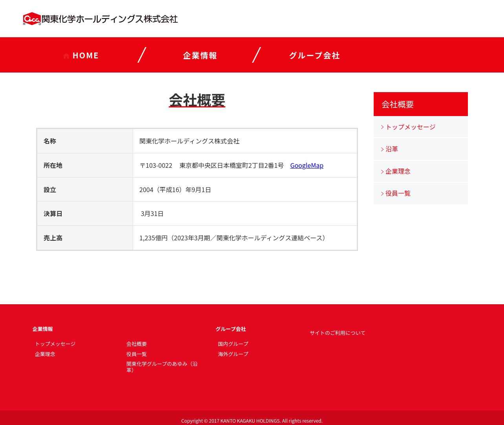Image resolution: width=504 pixels, height=425 pixels.
Task: Click the chevron beside sidebar 企業理念
Action: click(x=382, y=171)
